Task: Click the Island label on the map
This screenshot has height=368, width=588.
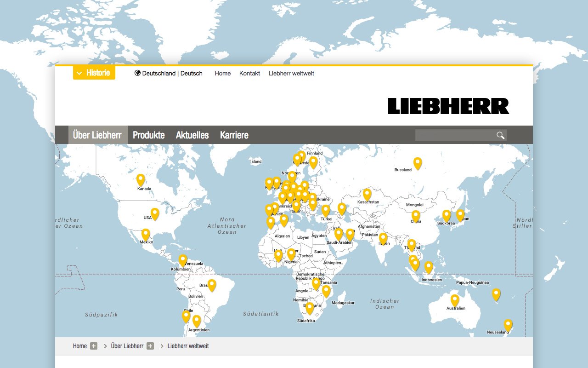Action: 256,161
